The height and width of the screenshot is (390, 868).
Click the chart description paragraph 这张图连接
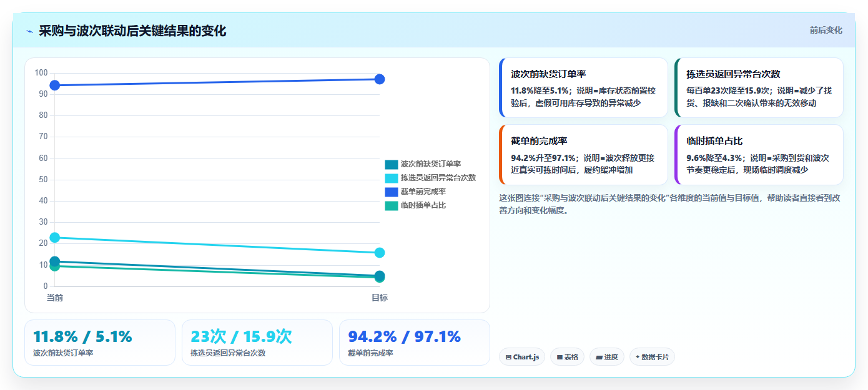point(669,204)
